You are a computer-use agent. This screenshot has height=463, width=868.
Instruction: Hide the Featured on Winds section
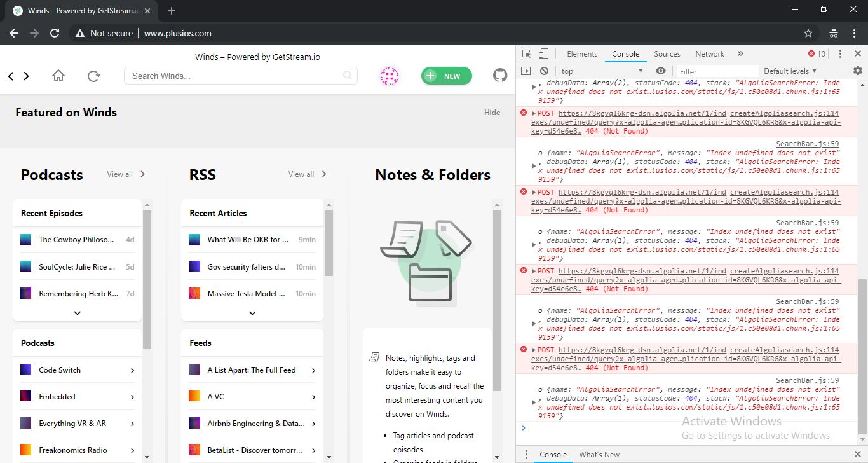click(491, 112)
